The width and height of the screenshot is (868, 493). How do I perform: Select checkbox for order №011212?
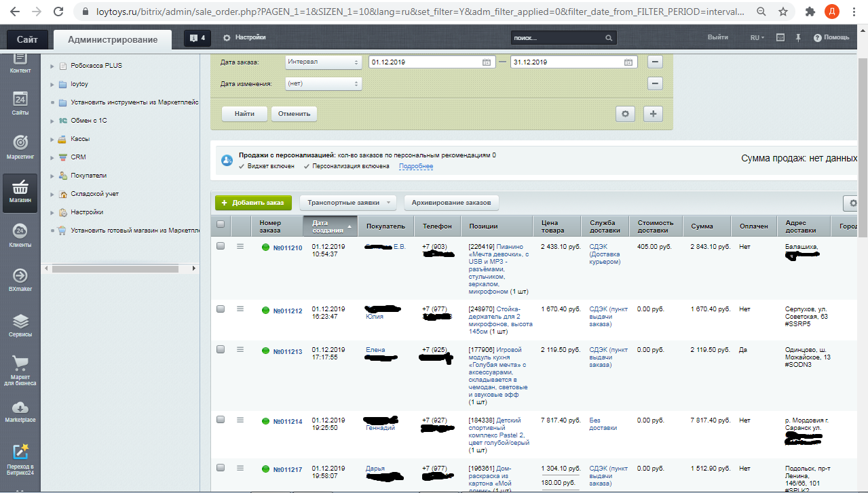220,309
